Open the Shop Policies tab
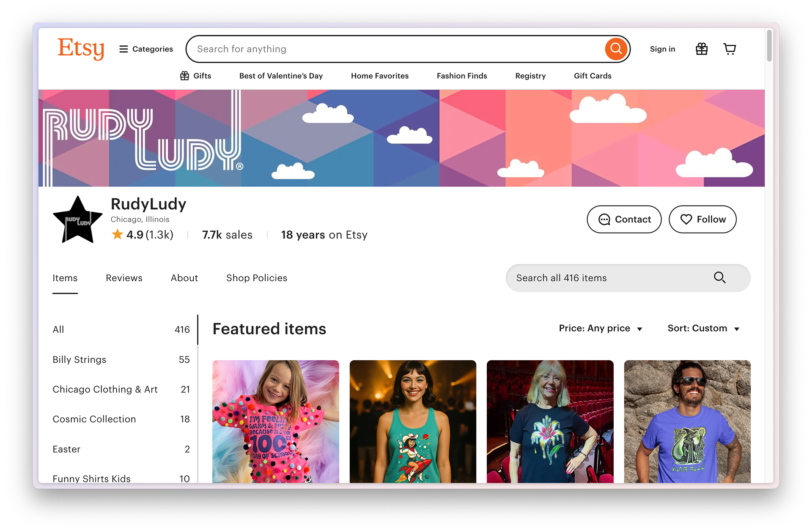This screenshot has width=812, height=532. click(256, 278)
